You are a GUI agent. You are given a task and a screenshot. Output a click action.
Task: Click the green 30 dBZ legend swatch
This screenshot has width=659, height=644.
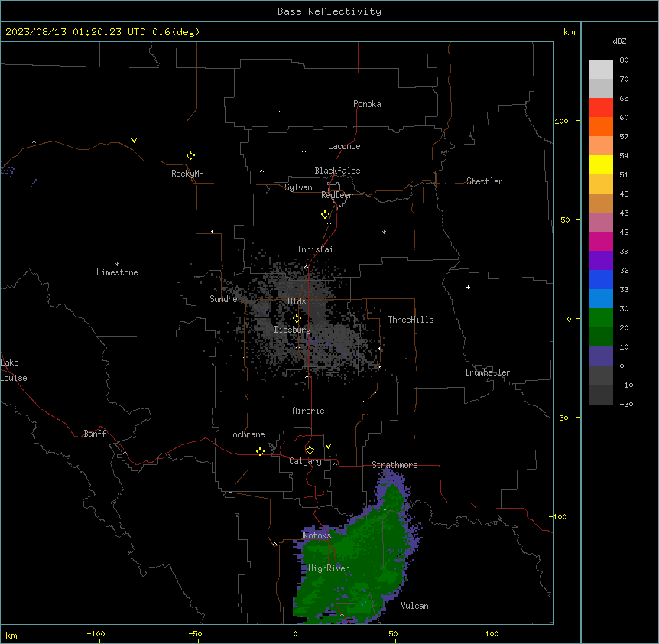[x=601, y=318]
